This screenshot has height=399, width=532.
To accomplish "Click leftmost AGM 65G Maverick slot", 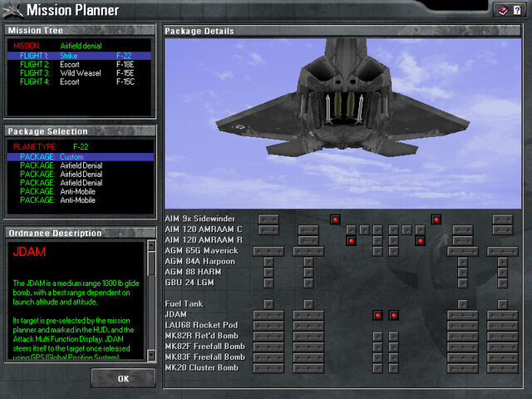I will (x=268, y=251).
